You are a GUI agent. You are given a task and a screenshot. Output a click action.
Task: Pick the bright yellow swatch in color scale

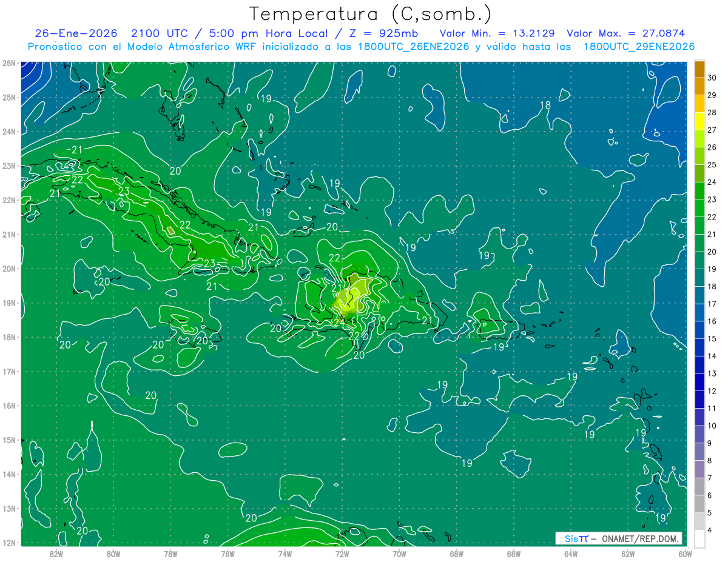pyautogui.click(x=699, y=121)
